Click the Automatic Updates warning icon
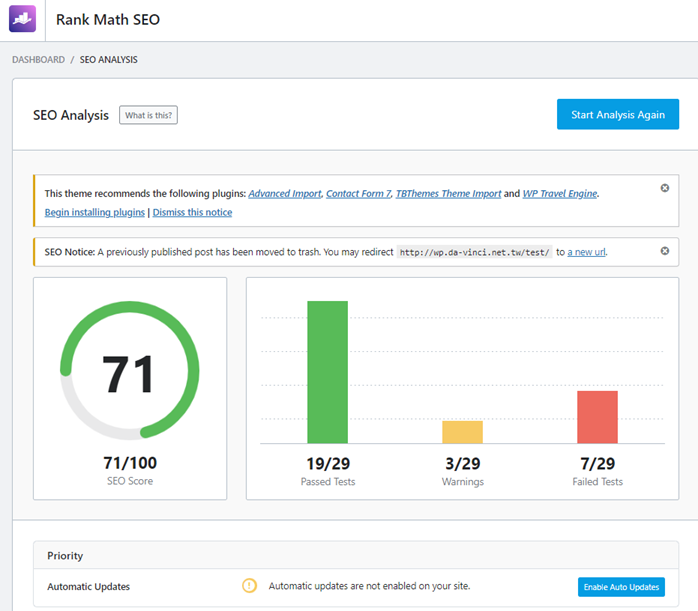 pos(249,586)
